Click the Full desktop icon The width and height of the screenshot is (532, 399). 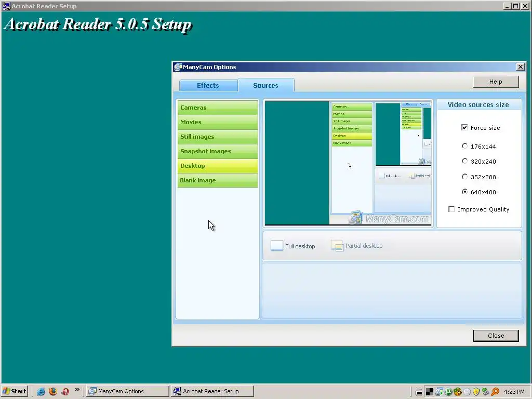(x=277, y=245)
